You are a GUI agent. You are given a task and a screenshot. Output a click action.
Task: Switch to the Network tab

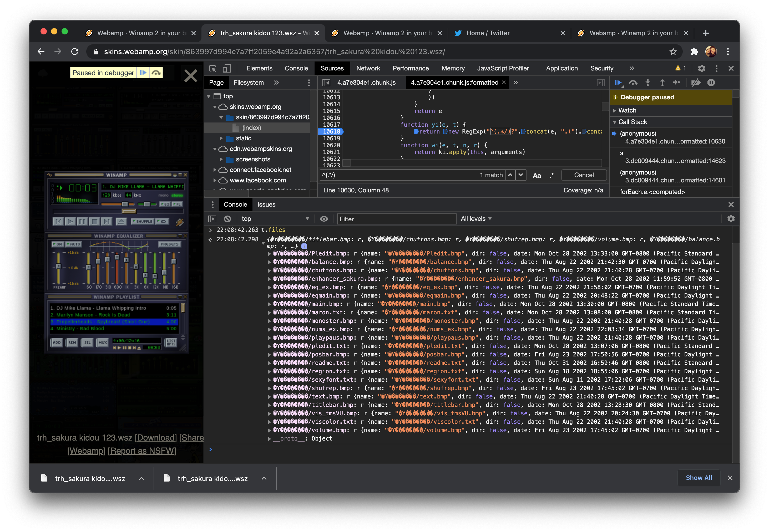(x=368, y=68)
